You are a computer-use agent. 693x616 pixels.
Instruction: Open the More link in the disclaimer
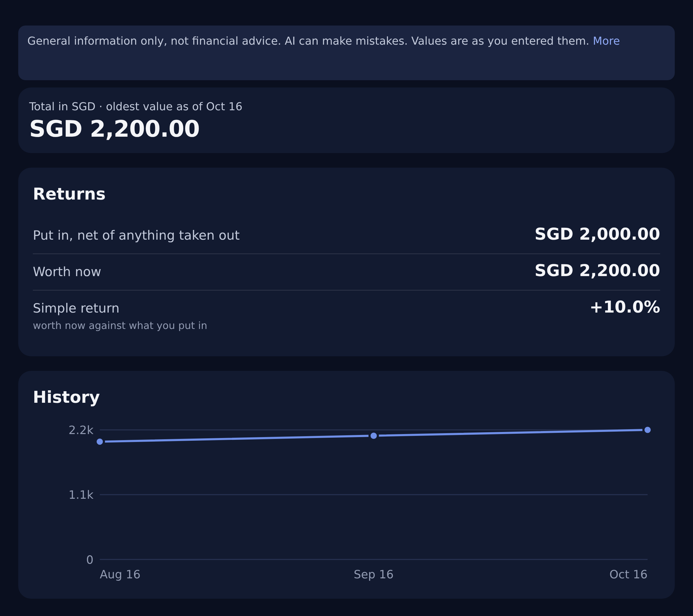click(x=606, y=41)
